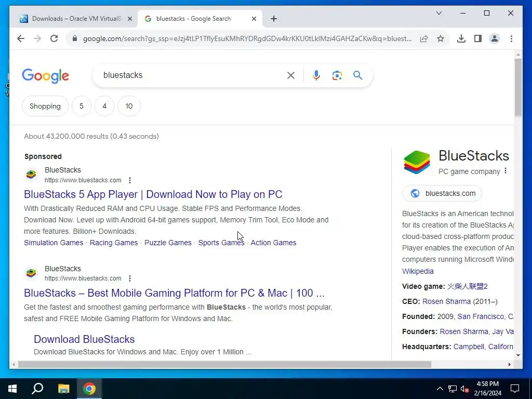Open the tab search dropdown arrow
The height and width of the screenshot is (399, 532).
(438, 13)
